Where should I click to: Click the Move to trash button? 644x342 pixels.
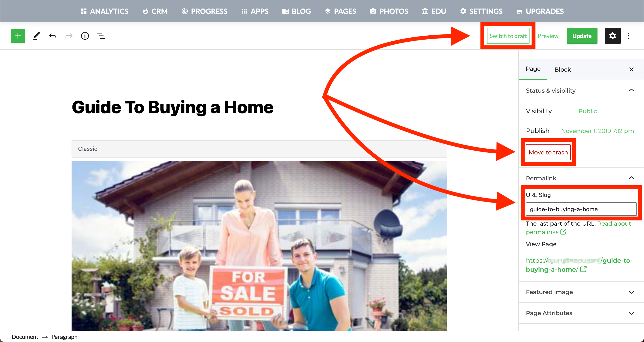[548, 152]
